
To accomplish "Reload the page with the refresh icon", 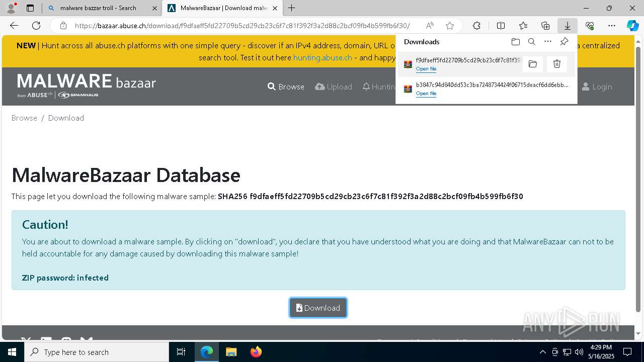I will pyautogui.click(x=36, y=26).
